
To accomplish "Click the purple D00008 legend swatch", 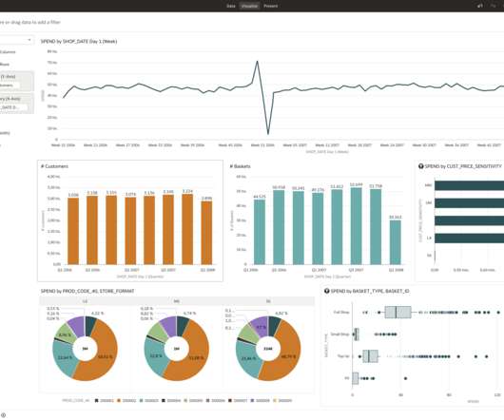I will pos(252,400).
